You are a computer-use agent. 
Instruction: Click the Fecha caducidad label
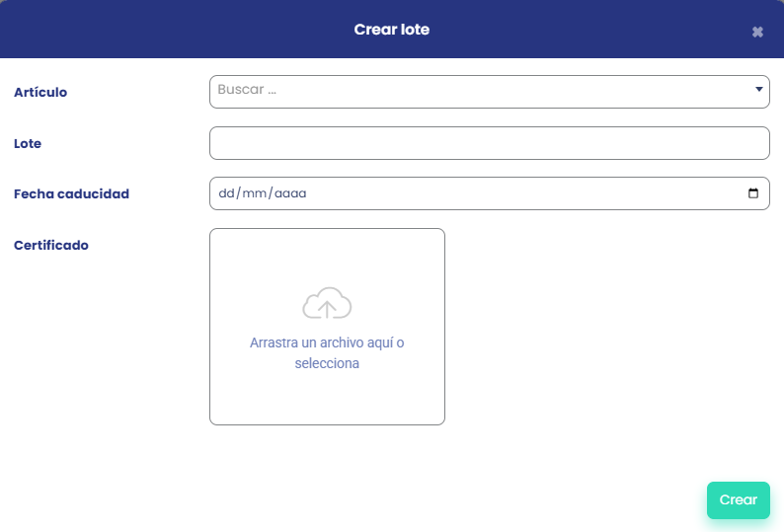coord(71,193)
